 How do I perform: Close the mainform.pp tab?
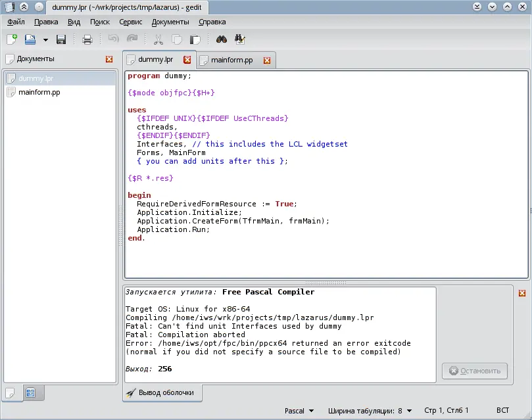[267, 60]
